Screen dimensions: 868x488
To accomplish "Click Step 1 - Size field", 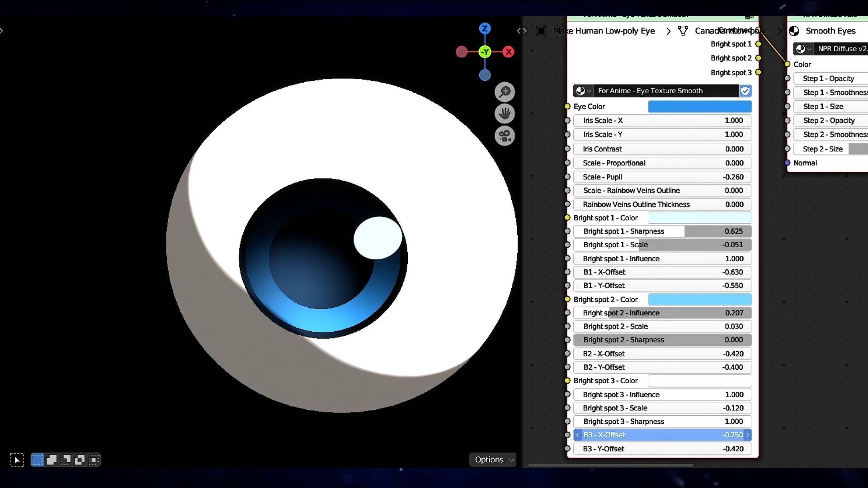I will pos(831,107).
